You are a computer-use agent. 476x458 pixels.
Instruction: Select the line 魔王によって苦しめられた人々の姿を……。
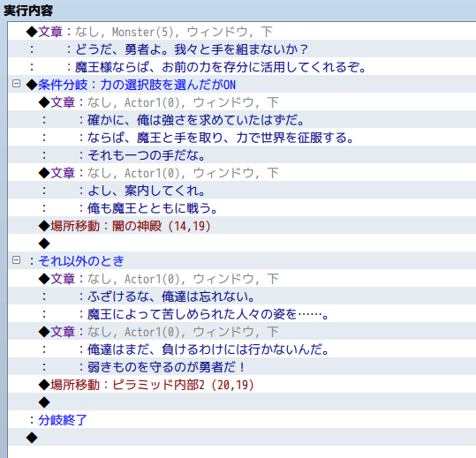(242, 313)
